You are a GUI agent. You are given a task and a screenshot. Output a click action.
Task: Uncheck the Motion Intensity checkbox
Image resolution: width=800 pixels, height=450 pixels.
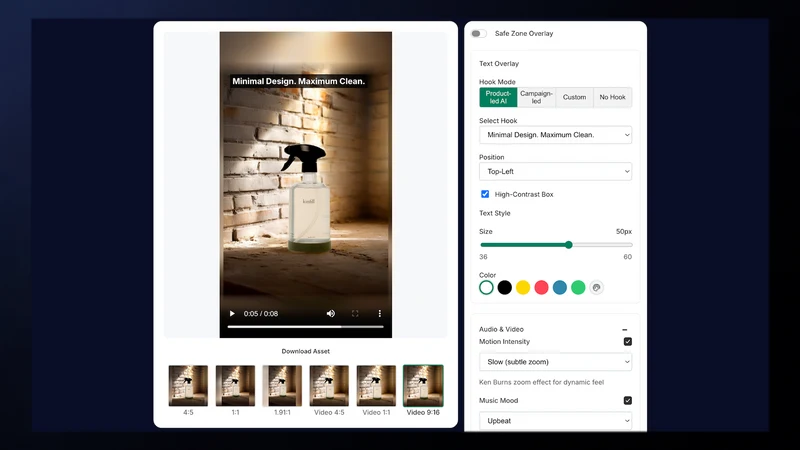click(x=628, y=341)
